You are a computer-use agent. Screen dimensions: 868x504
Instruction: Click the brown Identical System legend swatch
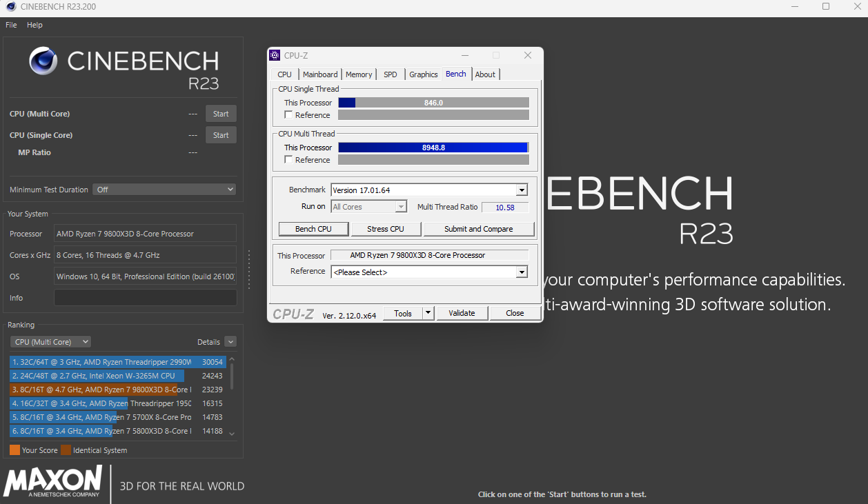pyautogui.click(x=66, y=450)
